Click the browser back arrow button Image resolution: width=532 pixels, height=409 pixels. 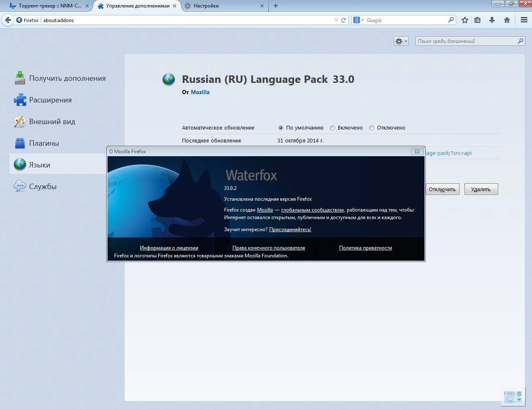[8, 20]
